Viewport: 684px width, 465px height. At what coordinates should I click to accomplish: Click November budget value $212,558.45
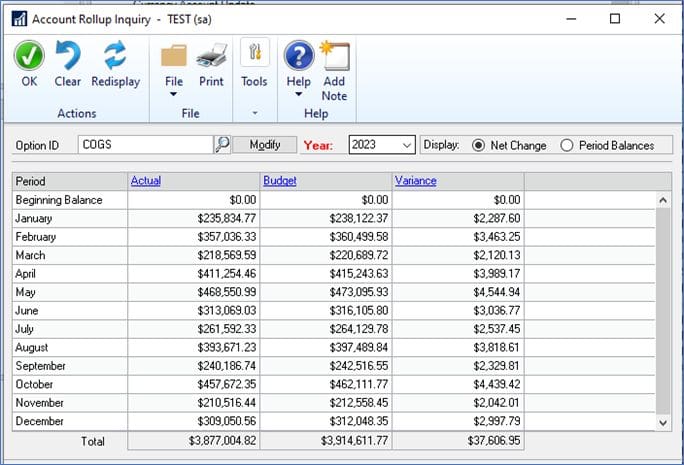(359, 403)
